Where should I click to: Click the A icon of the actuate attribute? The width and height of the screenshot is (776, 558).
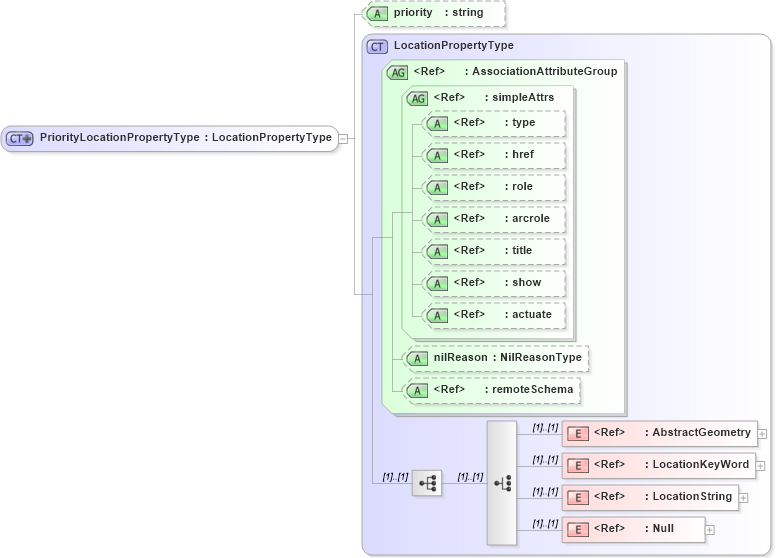(x=437, y=316)
